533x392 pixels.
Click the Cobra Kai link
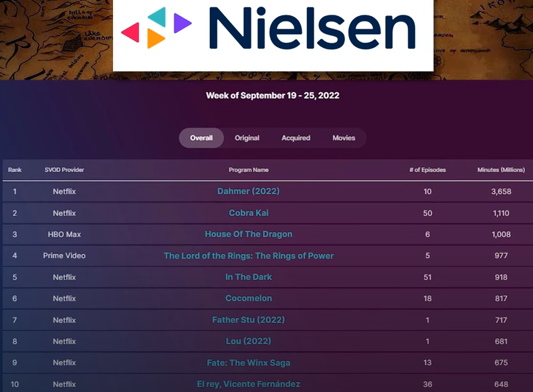point(248,213)
